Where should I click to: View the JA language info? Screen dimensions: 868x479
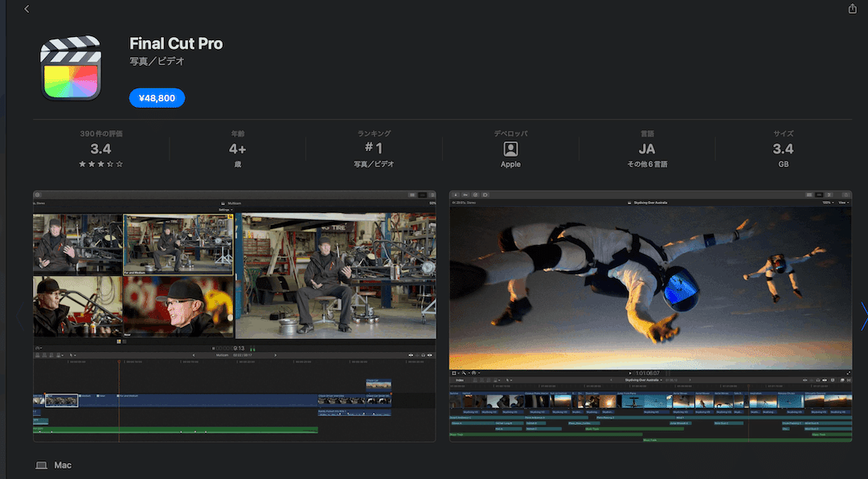646,149
